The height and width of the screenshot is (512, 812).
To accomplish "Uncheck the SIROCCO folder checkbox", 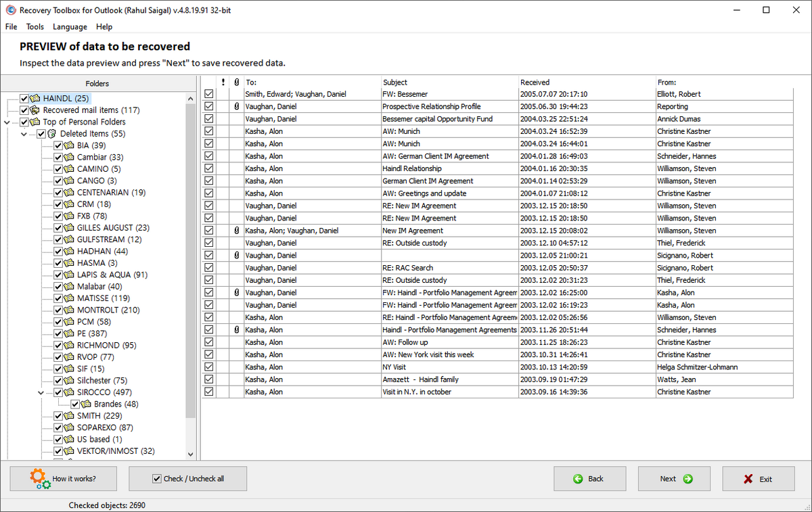I will point(58,392).
